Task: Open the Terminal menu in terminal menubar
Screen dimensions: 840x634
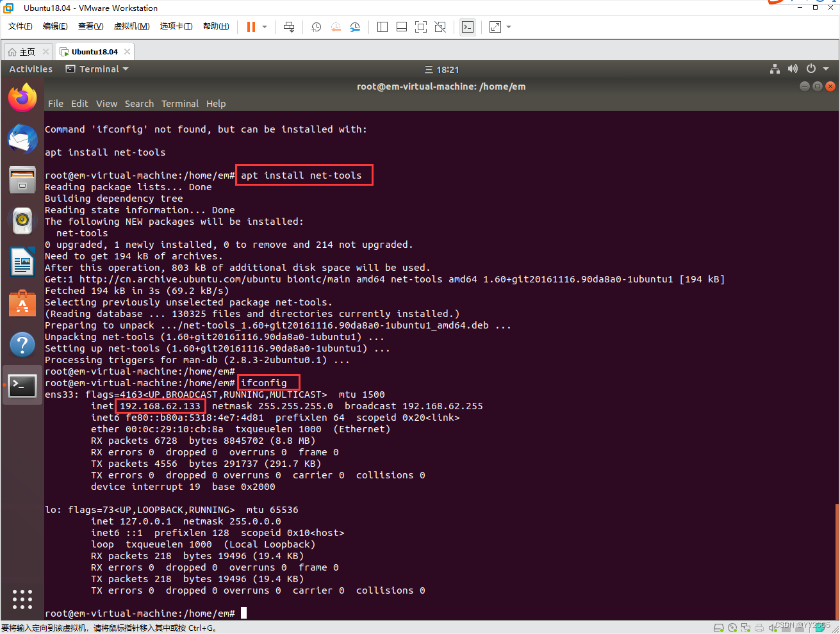Action: click(x=180, y=104)
